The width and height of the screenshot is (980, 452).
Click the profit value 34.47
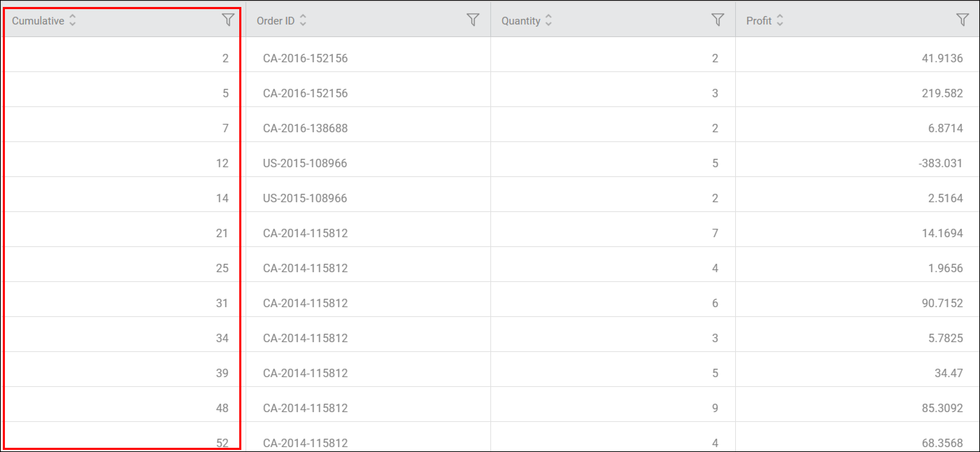[949, 373]
